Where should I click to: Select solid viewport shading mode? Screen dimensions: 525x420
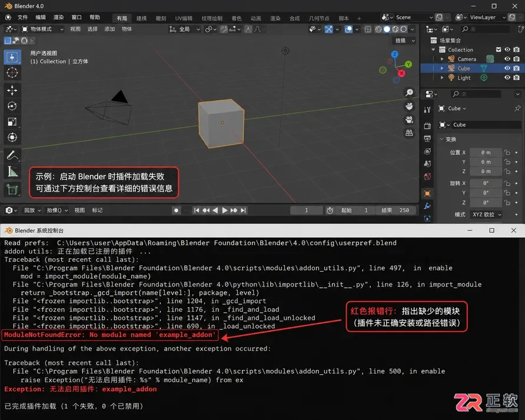(x=387, y=29)
